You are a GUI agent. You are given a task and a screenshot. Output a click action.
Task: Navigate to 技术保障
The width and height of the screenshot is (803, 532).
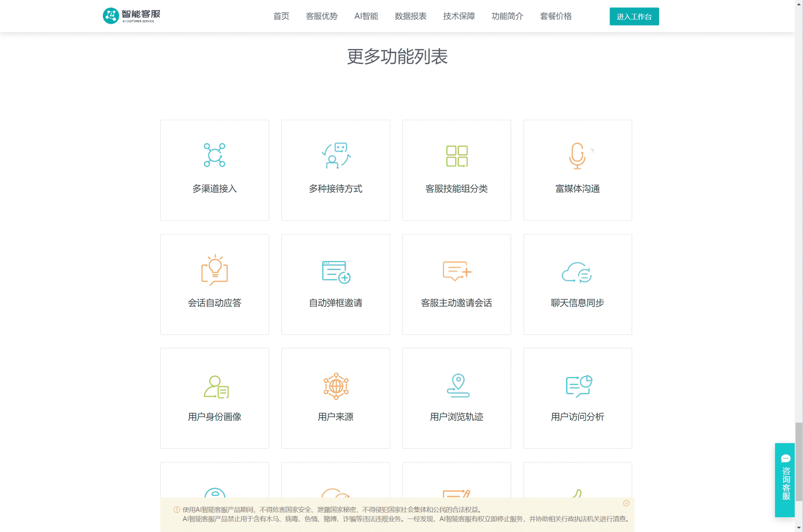click(459, 16)
